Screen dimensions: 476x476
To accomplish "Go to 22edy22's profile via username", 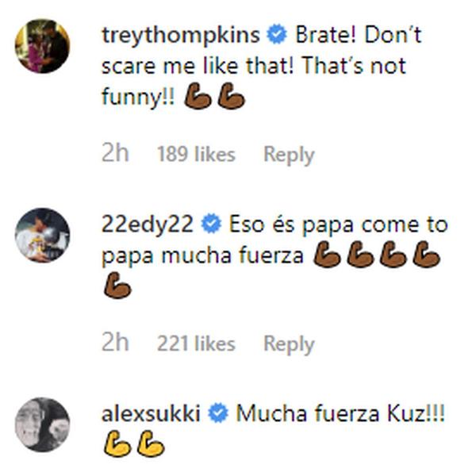I will [x=148, y=225].
